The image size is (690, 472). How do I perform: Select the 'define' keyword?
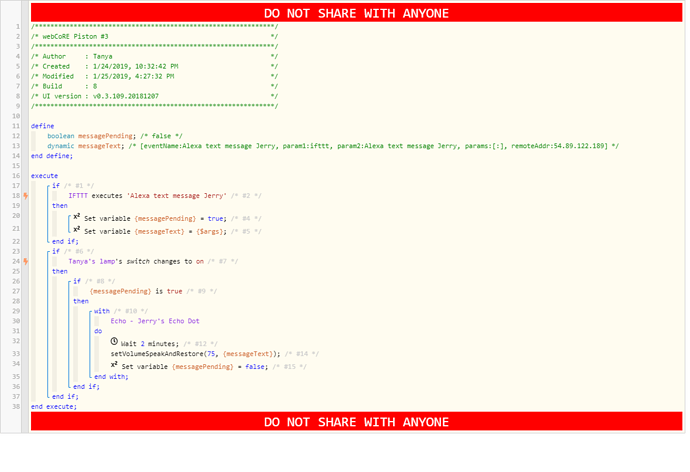42,126
